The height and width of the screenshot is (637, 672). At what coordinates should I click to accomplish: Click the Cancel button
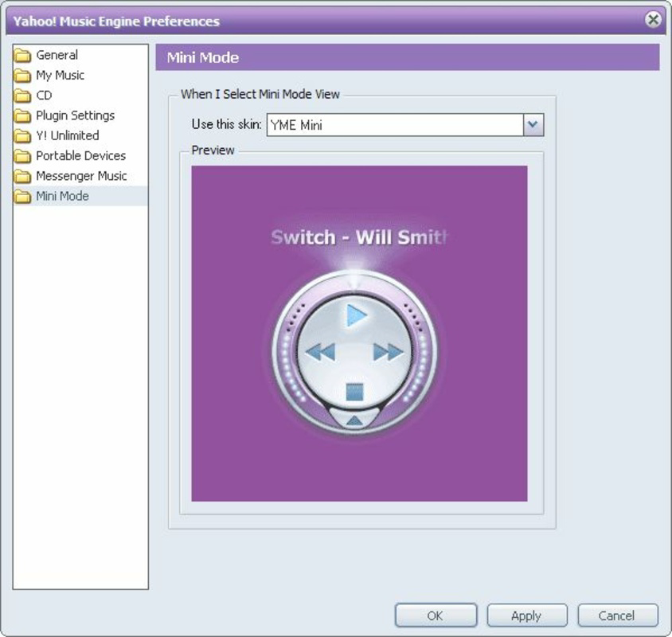coord(617,615)
